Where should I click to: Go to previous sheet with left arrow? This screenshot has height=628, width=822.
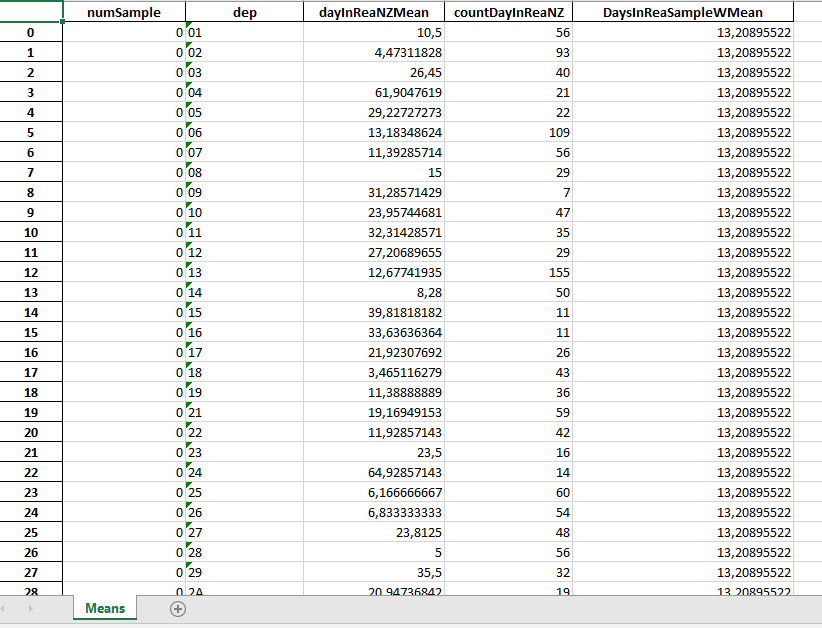point(3,609)
